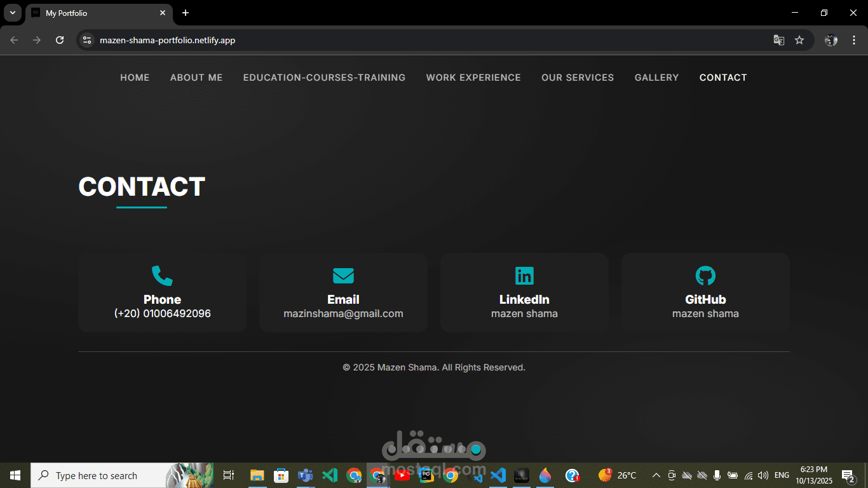
Task: Click the mazinshama@gmail.com email address
Action: (x=343, y=314)
